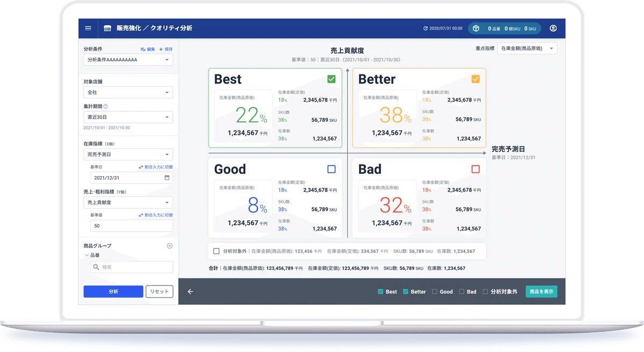The width and height of the screenshot is (644, 352).
Task: Click the help icon next to 集計期間
Action: pyautogui.click(x=106, y=106)
